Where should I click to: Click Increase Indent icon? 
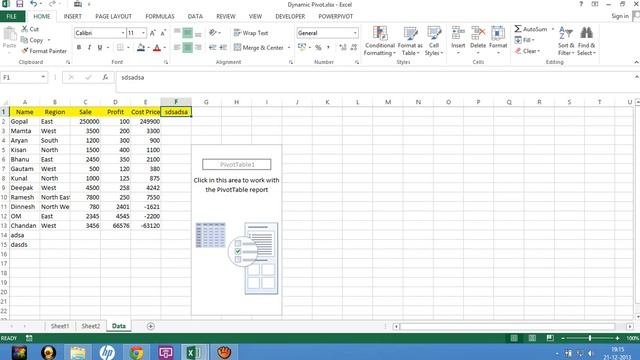pyautogui.click(x=223, y=47)
